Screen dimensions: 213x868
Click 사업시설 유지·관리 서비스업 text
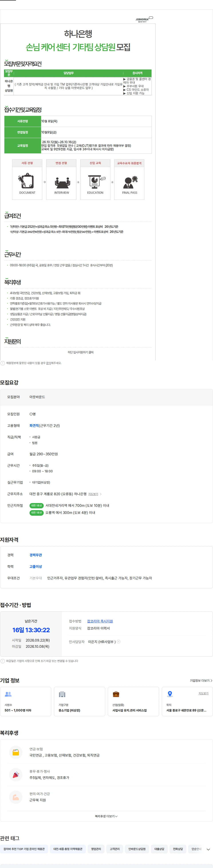[129, 710]
